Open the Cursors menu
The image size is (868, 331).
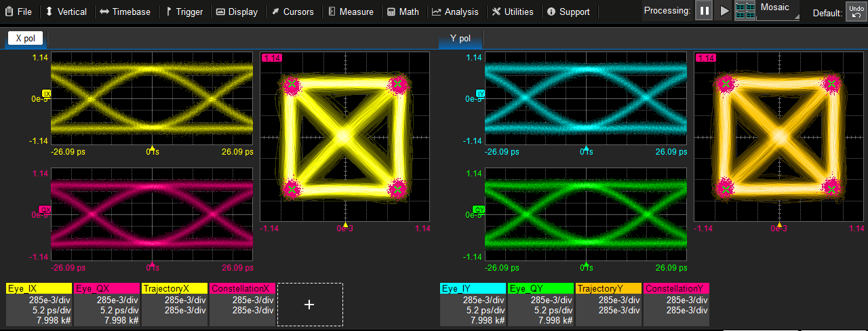[x=293, y=12]
